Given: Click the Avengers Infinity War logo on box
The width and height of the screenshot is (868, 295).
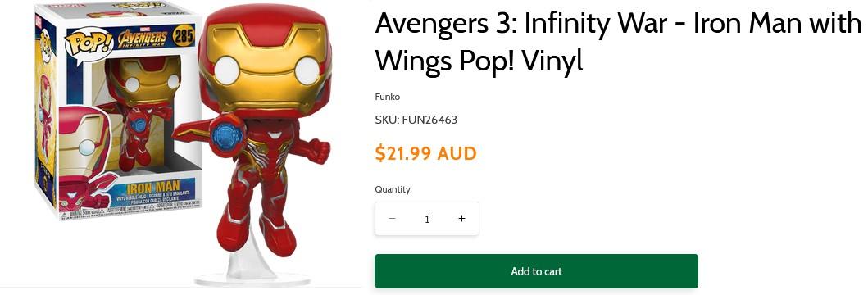Looking at the screenshot, I should (142, 39).
